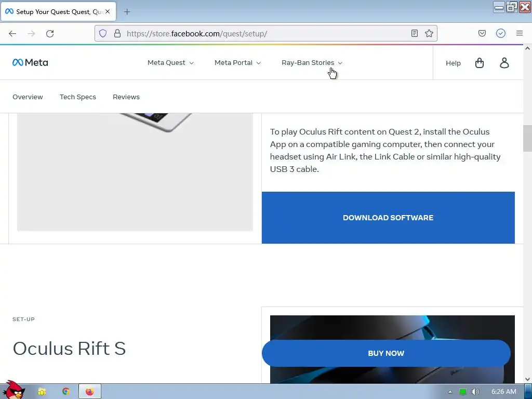Viewport: 532px width, 399px height.
Task: Click the site security padlock icon
Action: tap(117, 33)
